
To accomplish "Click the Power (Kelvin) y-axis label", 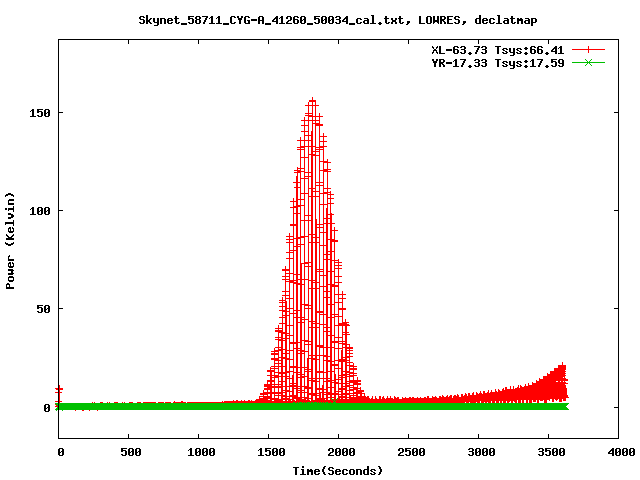I will pyautogui.click(x=10, y=241).
